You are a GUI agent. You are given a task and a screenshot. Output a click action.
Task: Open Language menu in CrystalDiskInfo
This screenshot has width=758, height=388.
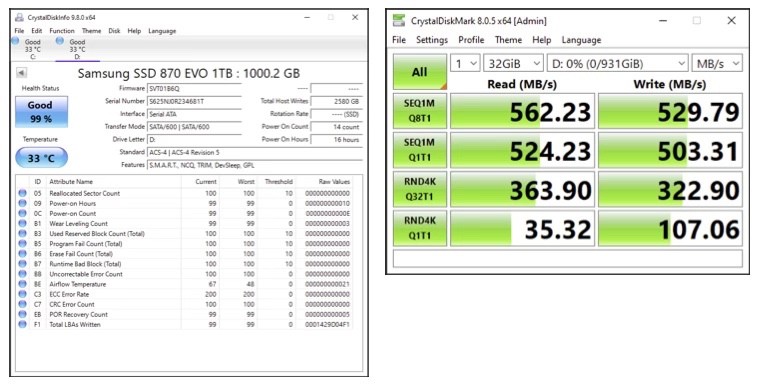(162, 31)
